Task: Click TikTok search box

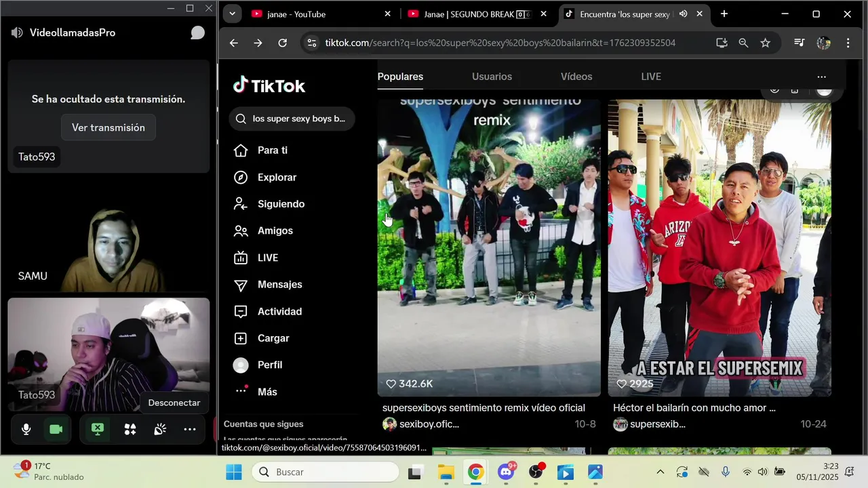Action: click(x=292, y=119)
